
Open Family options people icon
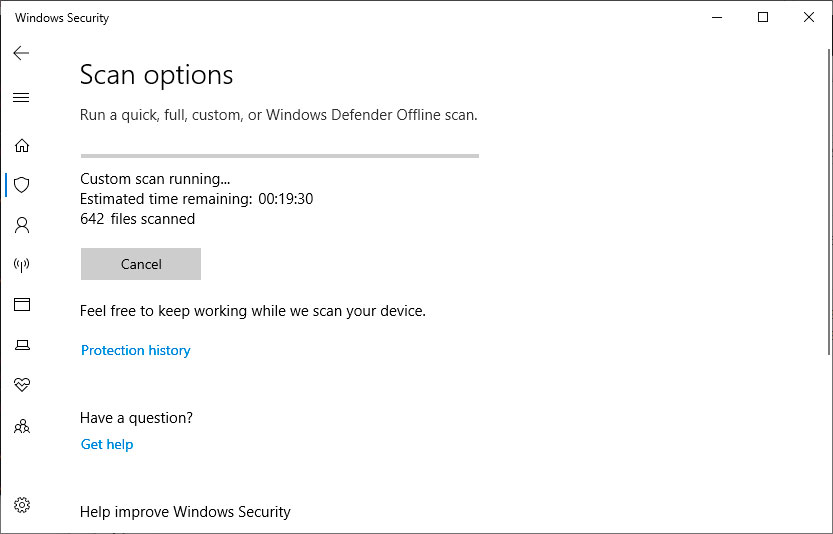pos(21,426)
